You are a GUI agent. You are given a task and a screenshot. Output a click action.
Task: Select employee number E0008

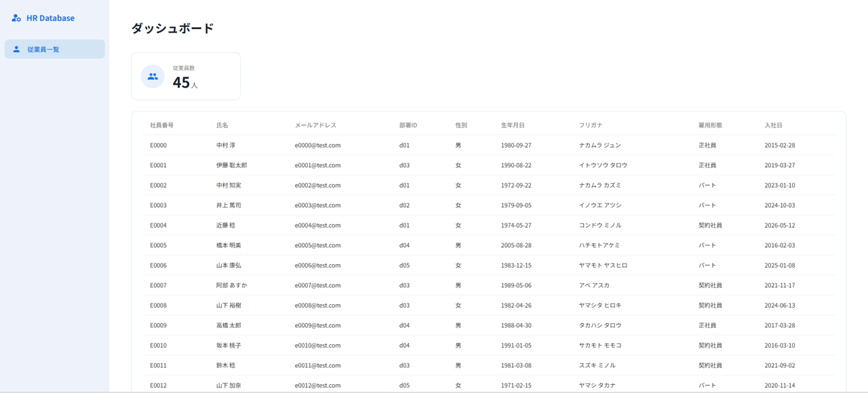click(158, 306)
